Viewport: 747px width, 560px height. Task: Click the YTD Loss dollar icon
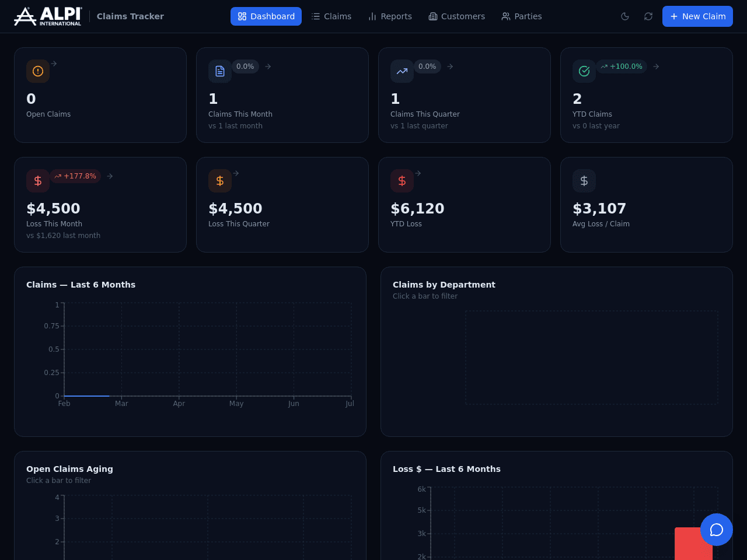402,181
